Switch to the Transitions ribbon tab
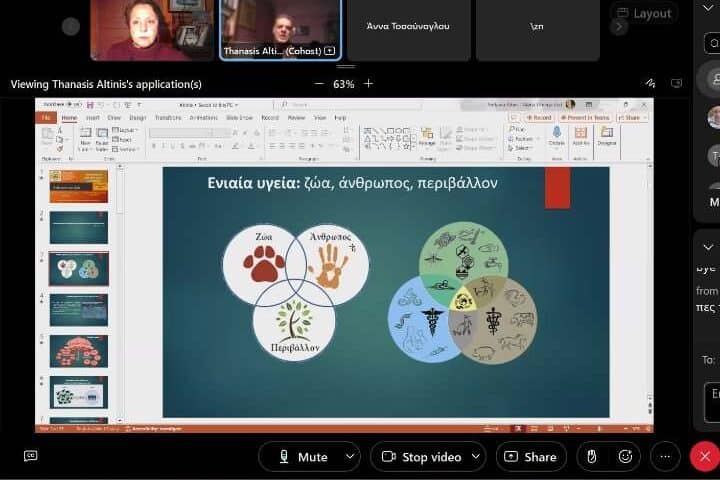The width and height of the screenshot is (720, 480). point(168,118)
